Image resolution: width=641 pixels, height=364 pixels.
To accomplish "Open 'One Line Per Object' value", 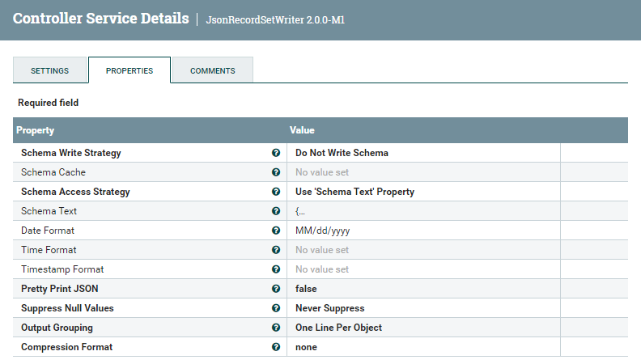I will 338,328.
